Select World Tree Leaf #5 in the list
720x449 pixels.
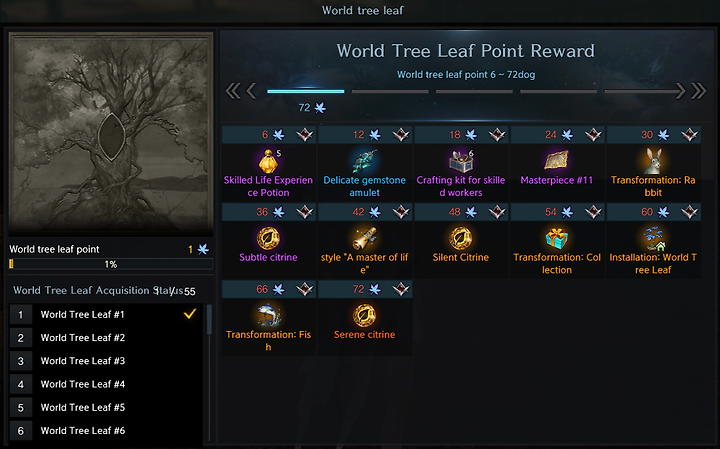(106, 407)
